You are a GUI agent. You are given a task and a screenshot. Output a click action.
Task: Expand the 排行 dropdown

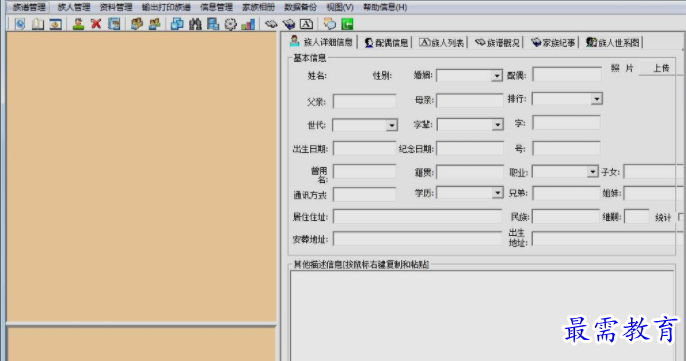point(597,99)
